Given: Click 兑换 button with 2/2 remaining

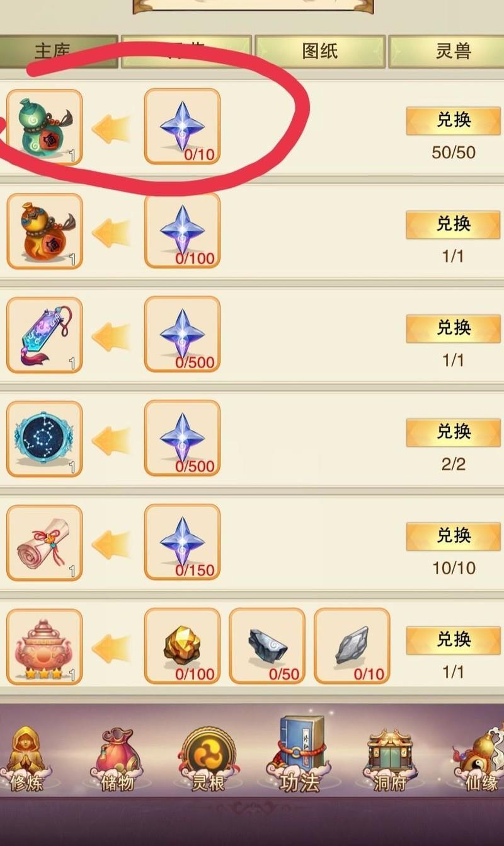Looking at the screenshot, I should 453,432.
